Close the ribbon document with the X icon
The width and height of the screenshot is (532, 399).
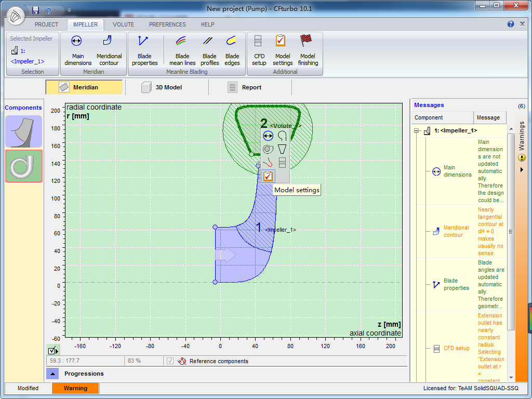523,24
